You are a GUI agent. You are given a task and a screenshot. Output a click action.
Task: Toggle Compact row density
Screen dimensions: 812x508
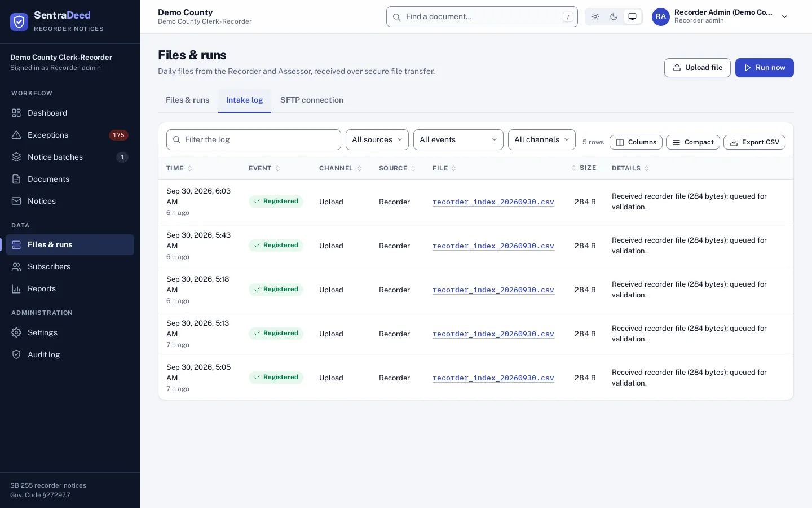(x=693, y=142)
